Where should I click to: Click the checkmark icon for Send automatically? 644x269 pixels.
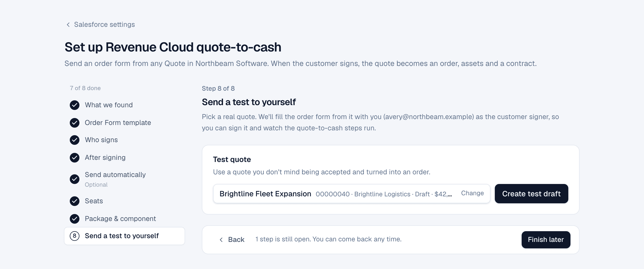click(75, 179)
